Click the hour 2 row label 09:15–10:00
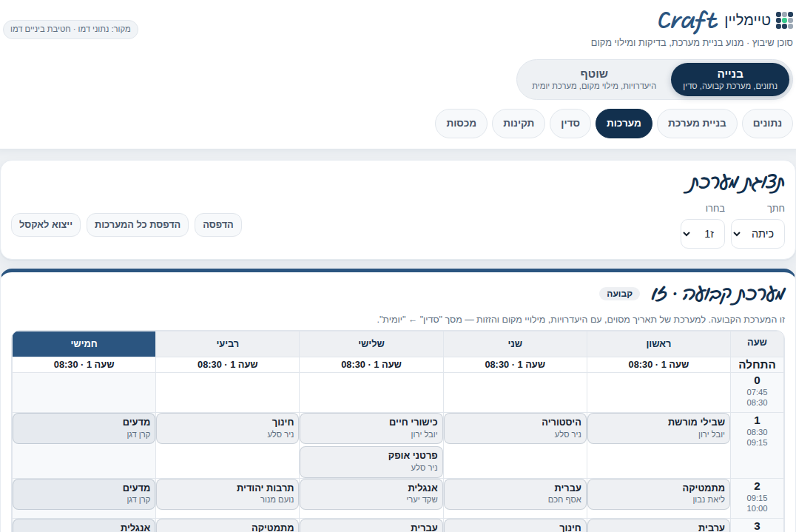 pyautogui.click(x=757, y=498)
